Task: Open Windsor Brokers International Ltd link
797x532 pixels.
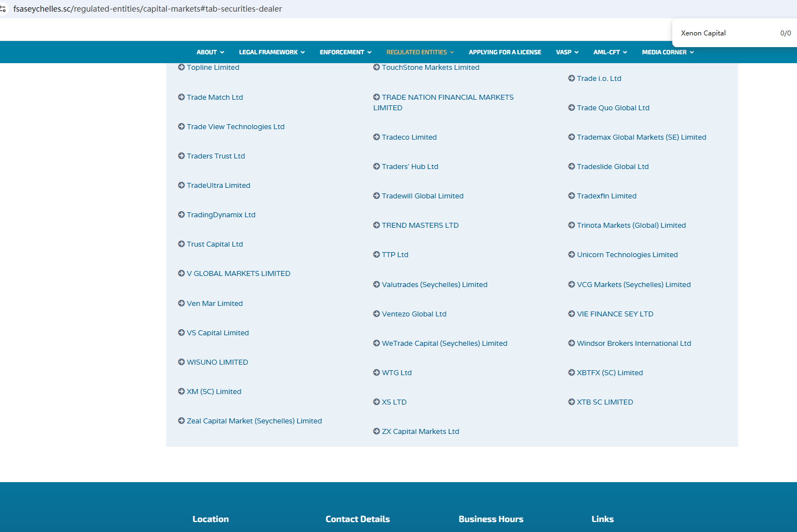Action: [x=633, y=343]
